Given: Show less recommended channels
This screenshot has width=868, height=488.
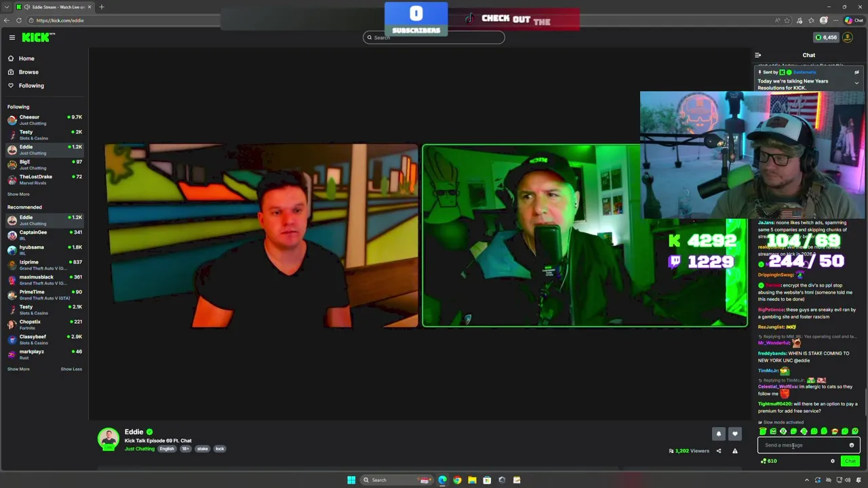Looking at the screenshot, I should pyautogui.click(x=71, y=369).
